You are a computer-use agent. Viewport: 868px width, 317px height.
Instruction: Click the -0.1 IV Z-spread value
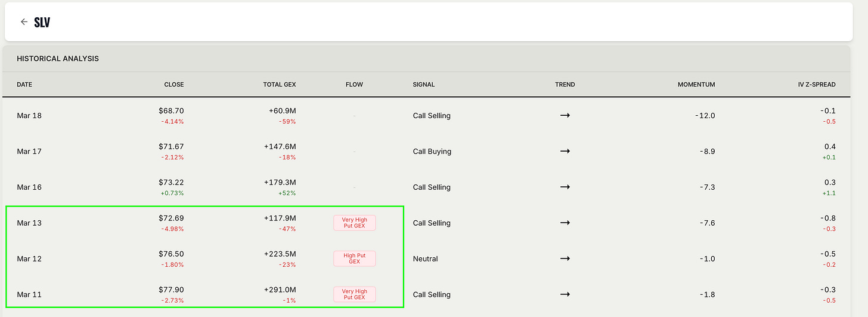(x=828, y=111)
